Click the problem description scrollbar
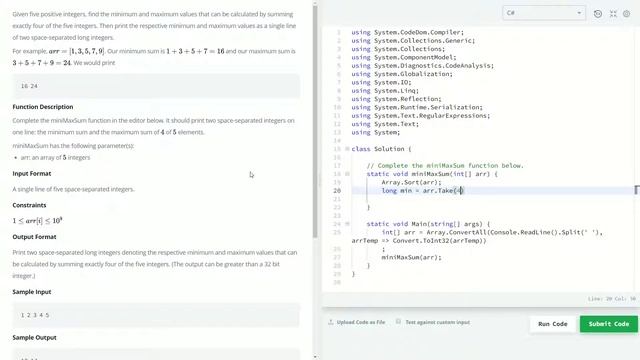 315,122
